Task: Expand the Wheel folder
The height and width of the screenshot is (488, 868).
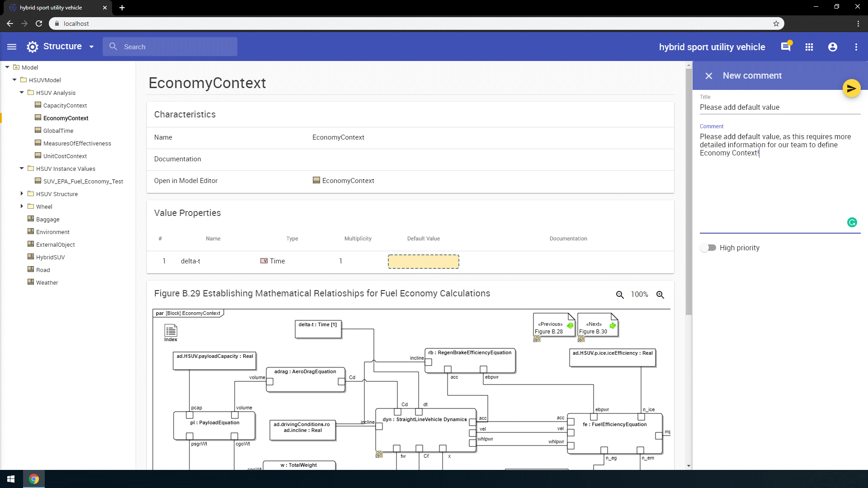Action: [22, 206]
